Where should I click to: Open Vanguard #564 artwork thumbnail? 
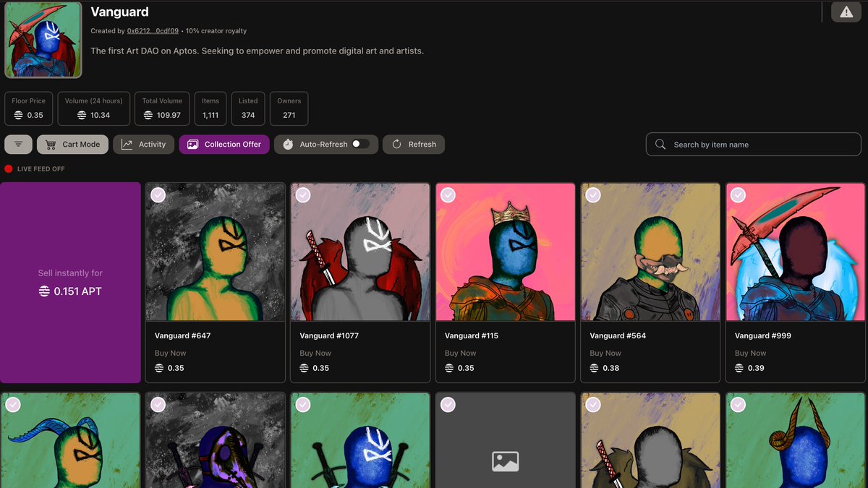coord(650,252)
